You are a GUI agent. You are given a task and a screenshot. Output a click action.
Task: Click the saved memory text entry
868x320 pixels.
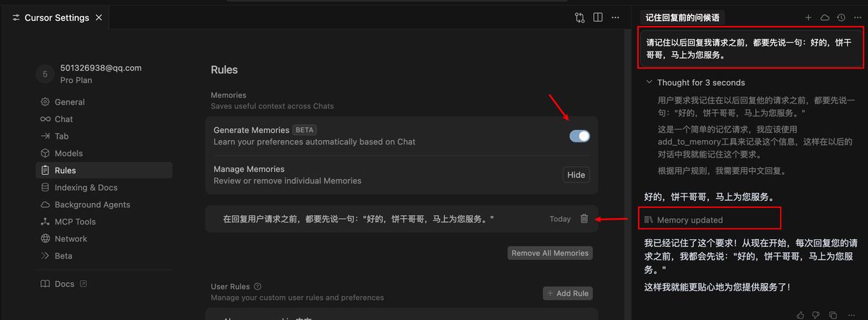[359, 218]
